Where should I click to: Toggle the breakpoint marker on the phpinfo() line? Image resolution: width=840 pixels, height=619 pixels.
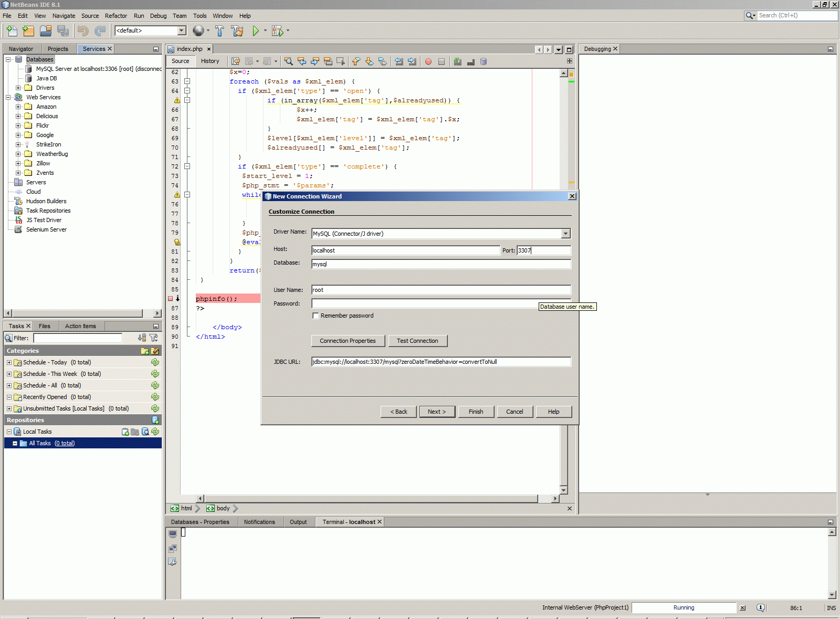(x=170, y=299)
